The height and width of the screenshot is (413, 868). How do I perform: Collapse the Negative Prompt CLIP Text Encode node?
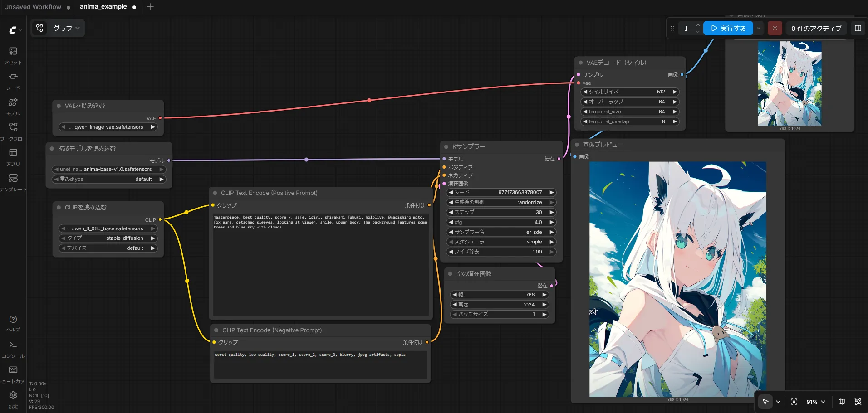[216, 330]
